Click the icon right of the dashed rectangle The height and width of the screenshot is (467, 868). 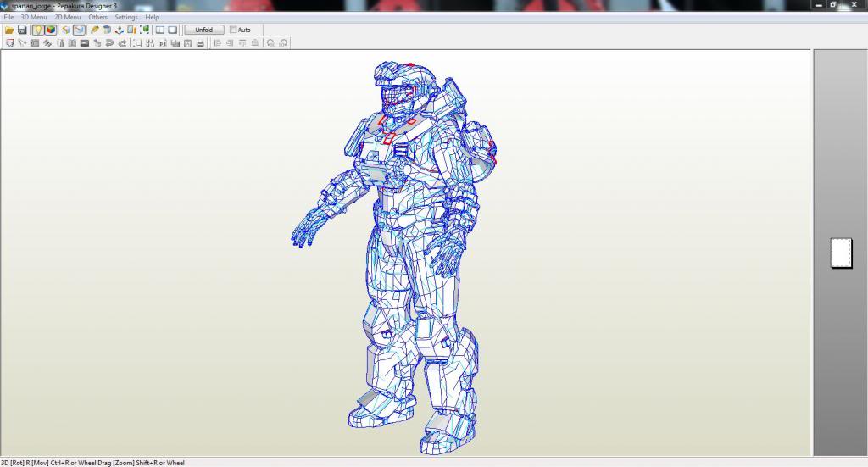pos(150,43)
